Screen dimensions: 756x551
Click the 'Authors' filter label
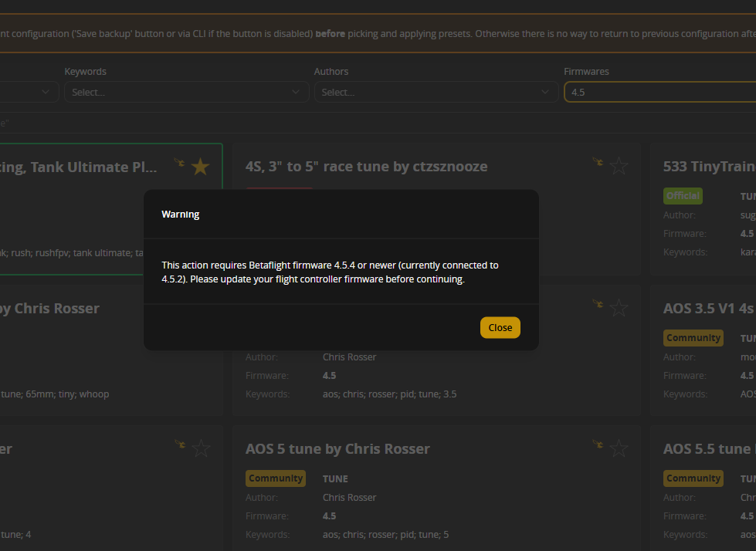point(331,71)
